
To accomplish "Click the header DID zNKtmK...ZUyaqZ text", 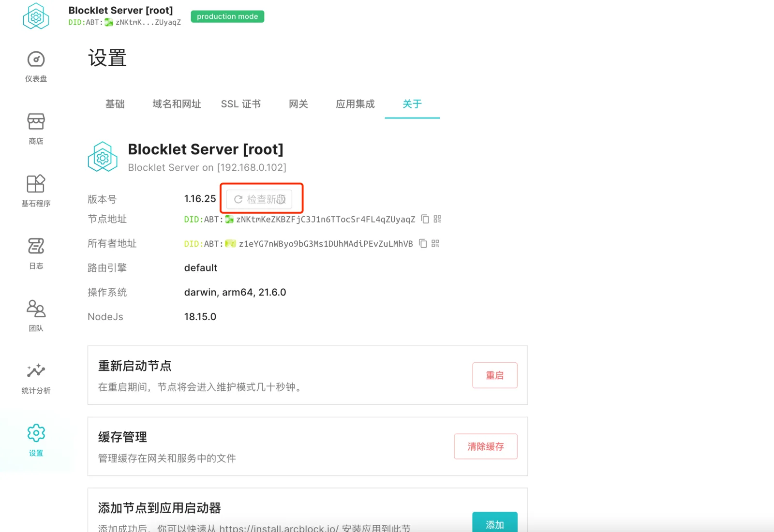I will 148,22.
